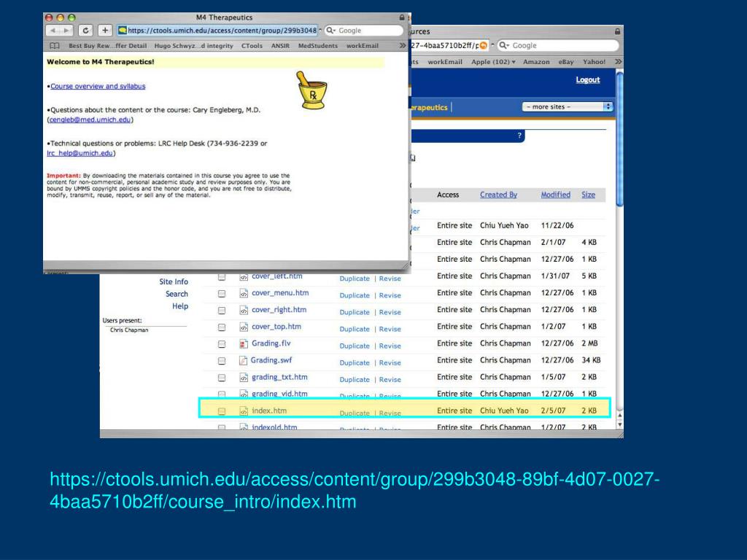Click the file icon for cover_top.htm
This screenshot has width=747, height=560.
point(244,327)
